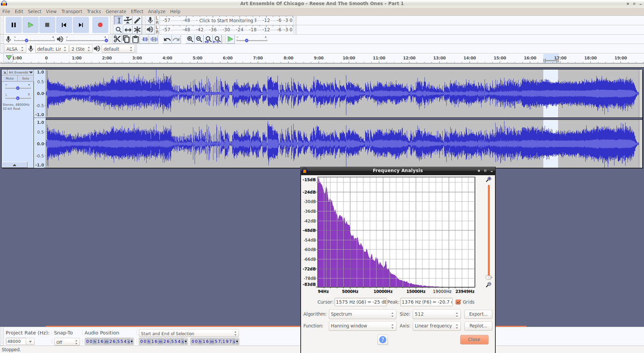
Task: Click the Close button in Frequency Analysis
Action: click(x=474, y=339)
